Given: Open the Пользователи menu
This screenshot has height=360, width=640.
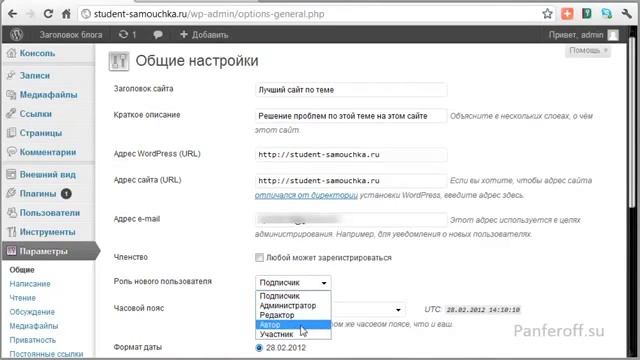Looking at the screenshot, I should pyautogui.click(x=50, y=213).
